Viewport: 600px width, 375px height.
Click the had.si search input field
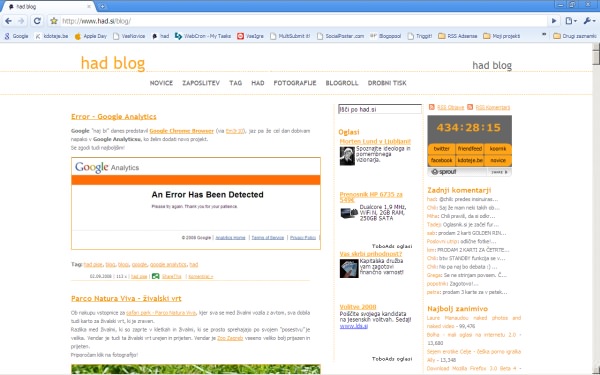tap(380, 109)
